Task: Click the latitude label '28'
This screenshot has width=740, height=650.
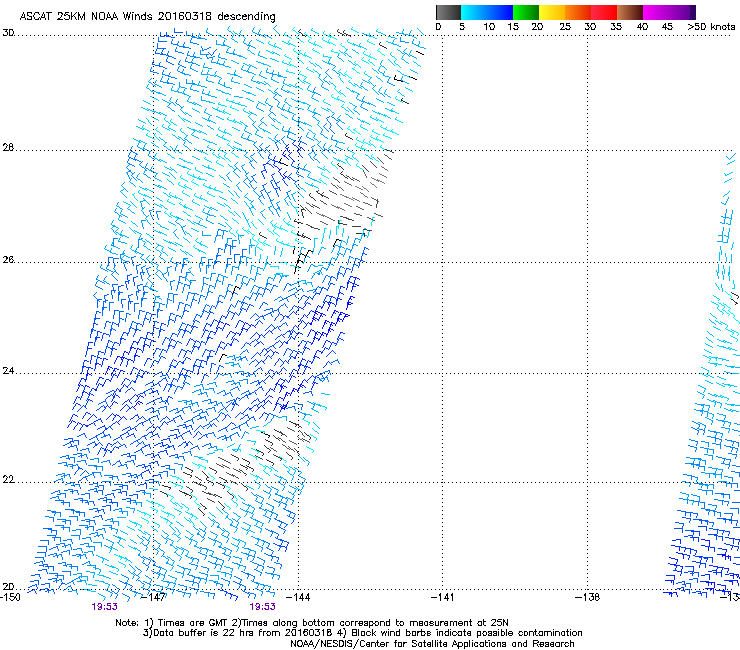Action: (8, 148)
